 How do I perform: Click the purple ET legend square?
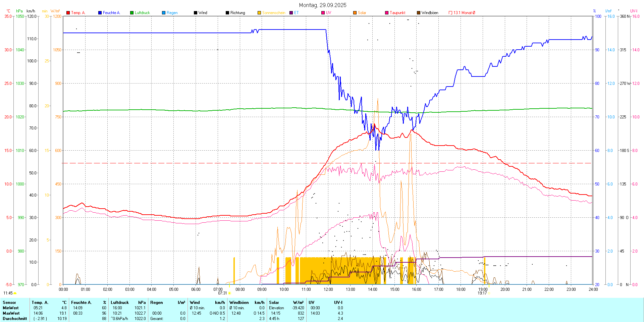pyautogui.click(x=291, y=13)
